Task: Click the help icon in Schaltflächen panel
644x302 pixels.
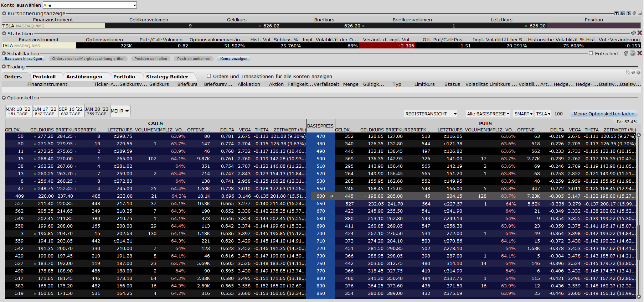Action: tap(633, 53)
